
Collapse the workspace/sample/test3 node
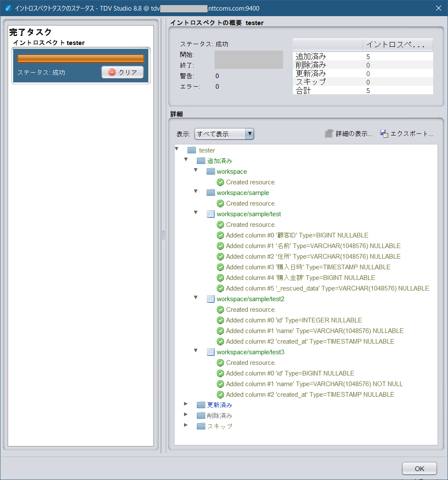coord(196,351)
